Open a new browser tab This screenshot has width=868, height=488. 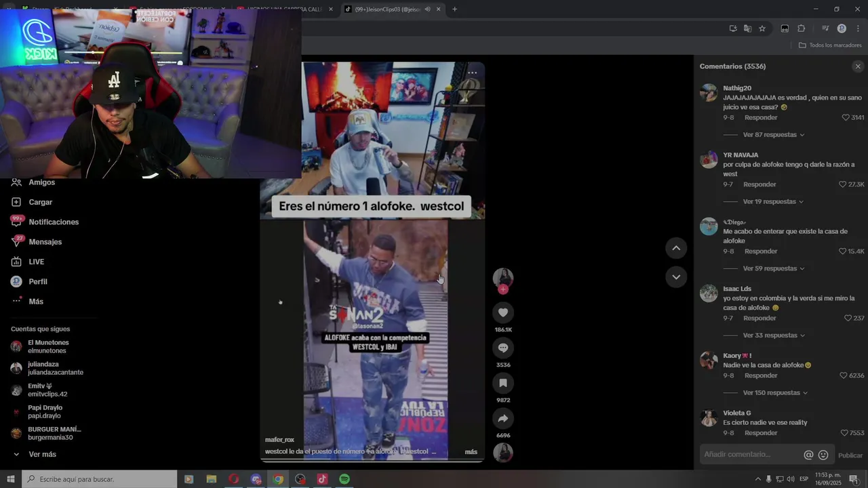click(x=454, y=9)
